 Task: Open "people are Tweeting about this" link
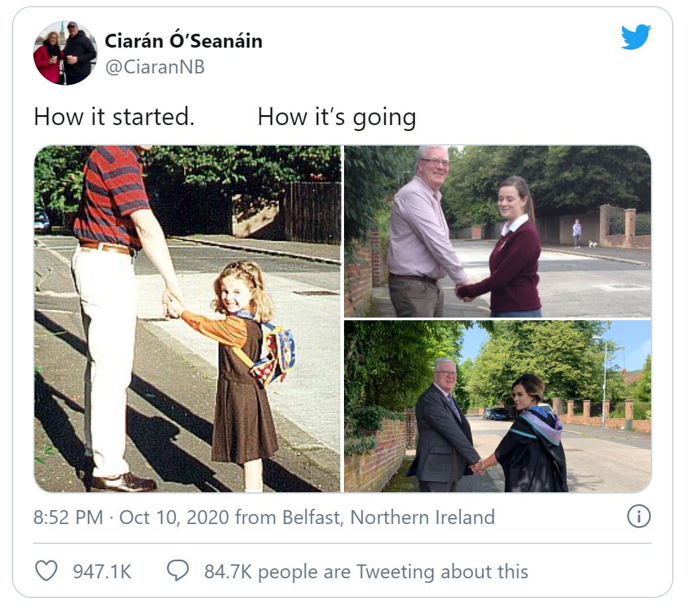393,571
